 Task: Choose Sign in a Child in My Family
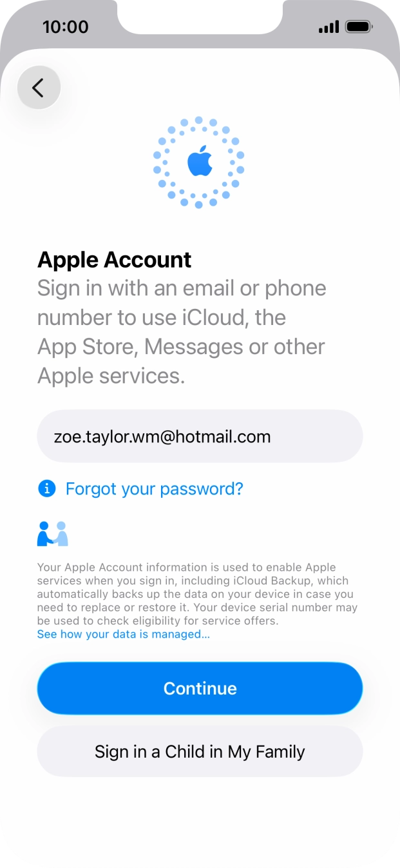tap(200, 751)
